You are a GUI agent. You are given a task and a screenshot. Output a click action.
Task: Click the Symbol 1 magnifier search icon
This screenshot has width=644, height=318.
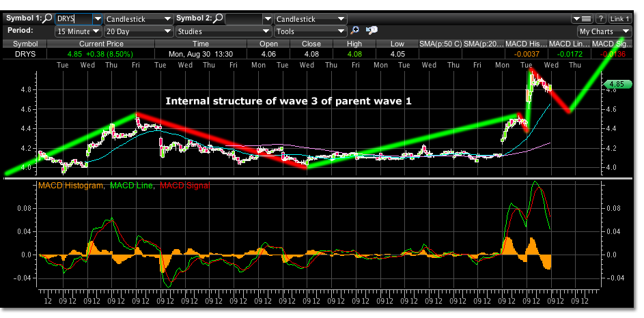[48, 19]
